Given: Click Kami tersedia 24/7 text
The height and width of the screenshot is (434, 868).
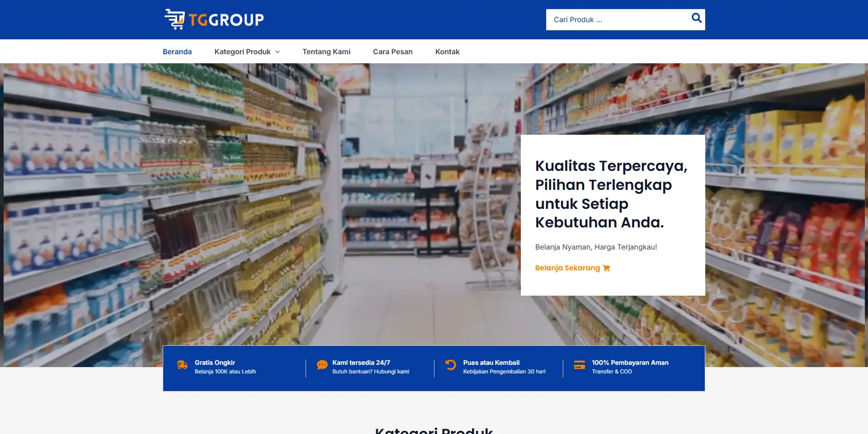Looking at the screenshot, I should (x=361, y=363).
